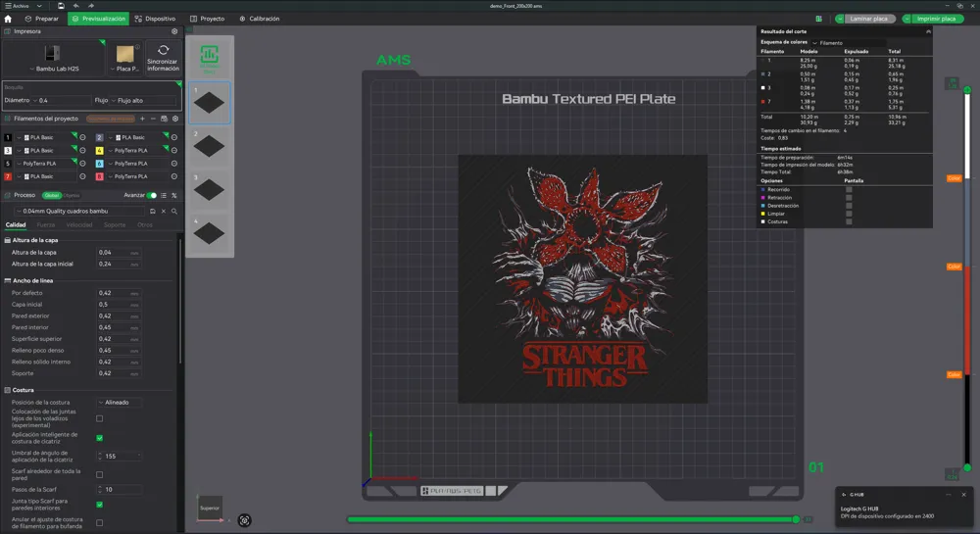This screenshot has width=980, height=534.
Task: Toggle Recorrido display checkbox
Action: click(x=849, y=189)
